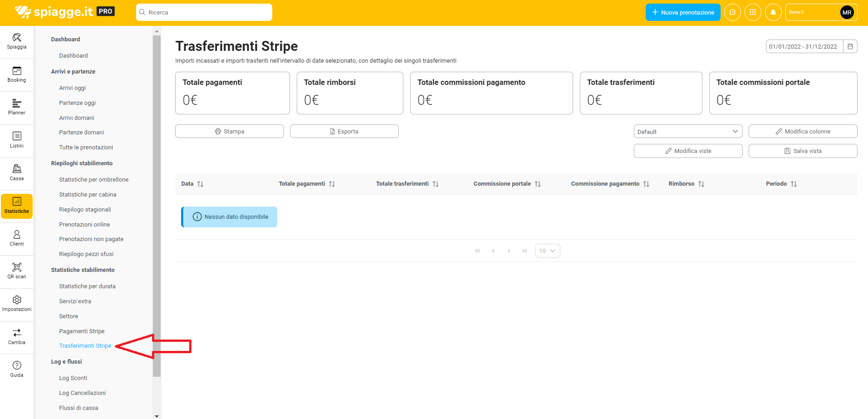Open the Clienti section
The height and width of the screenshot is (419, 868).
click(x=17, y=238)
